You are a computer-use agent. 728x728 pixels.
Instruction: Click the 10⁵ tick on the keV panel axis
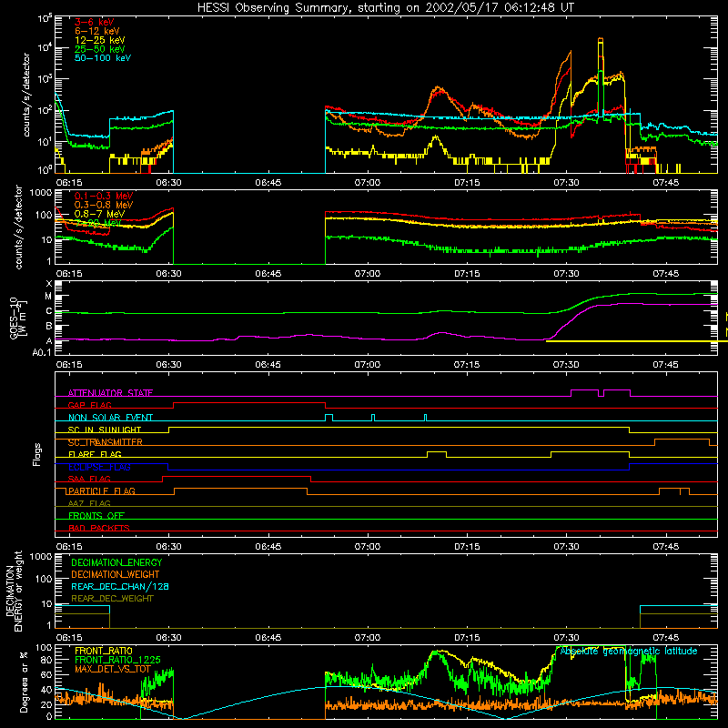point(45,18)
